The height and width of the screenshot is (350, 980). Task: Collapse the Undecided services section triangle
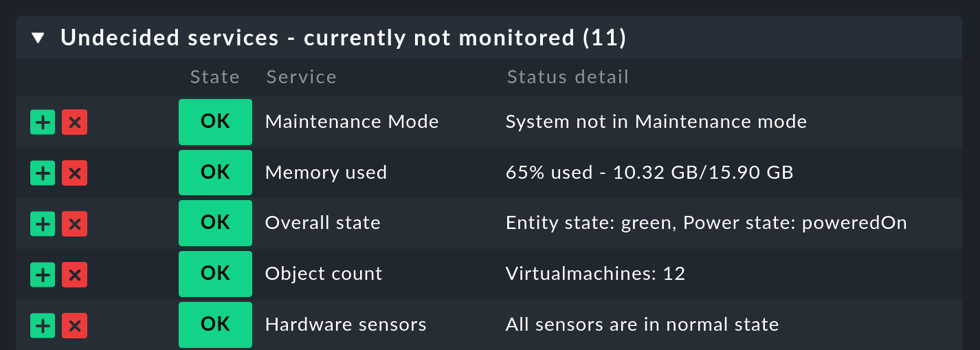pos(38,38)
